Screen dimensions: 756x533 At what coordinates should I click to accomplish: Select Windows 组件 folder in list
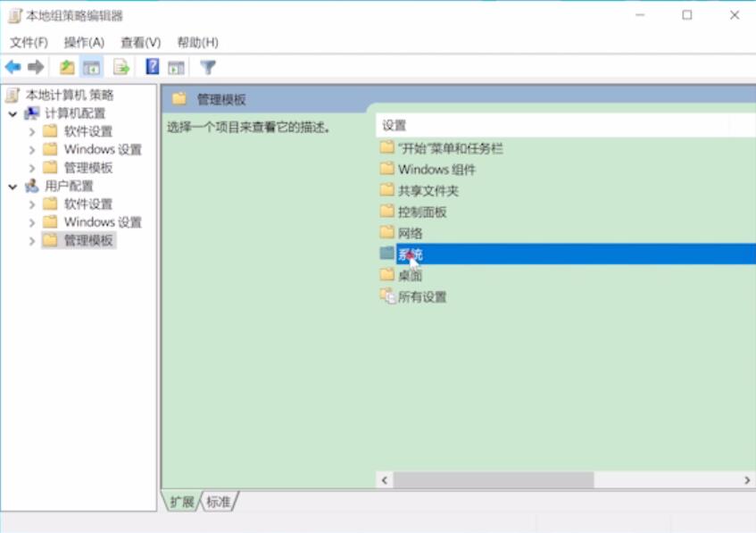pyautogui.click(x=436, y=170)
